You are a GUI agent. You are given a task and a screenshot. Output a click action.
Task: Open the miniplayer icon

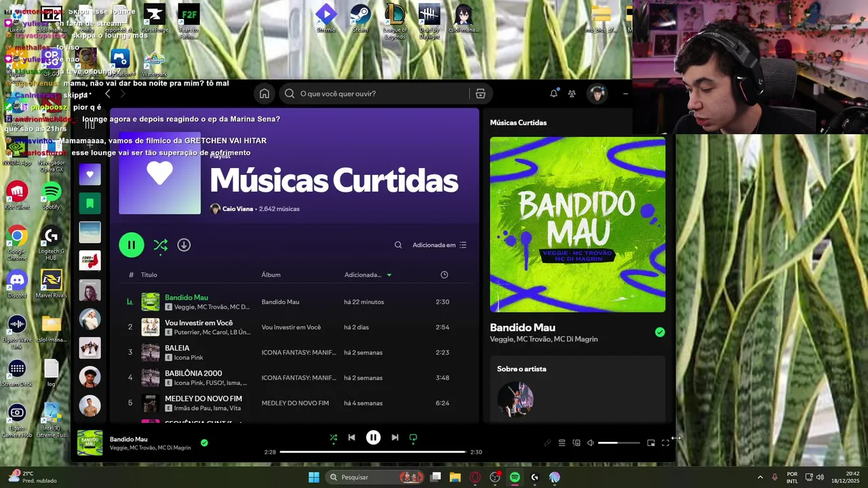pyautogui.click(x=651, y=443)
